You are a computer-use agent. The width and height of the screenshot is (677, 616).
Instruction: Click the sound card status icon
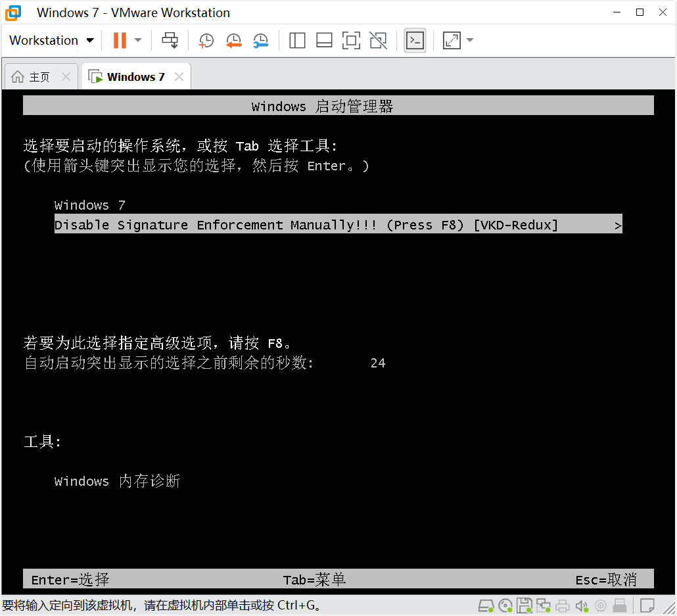pos(582,605)
